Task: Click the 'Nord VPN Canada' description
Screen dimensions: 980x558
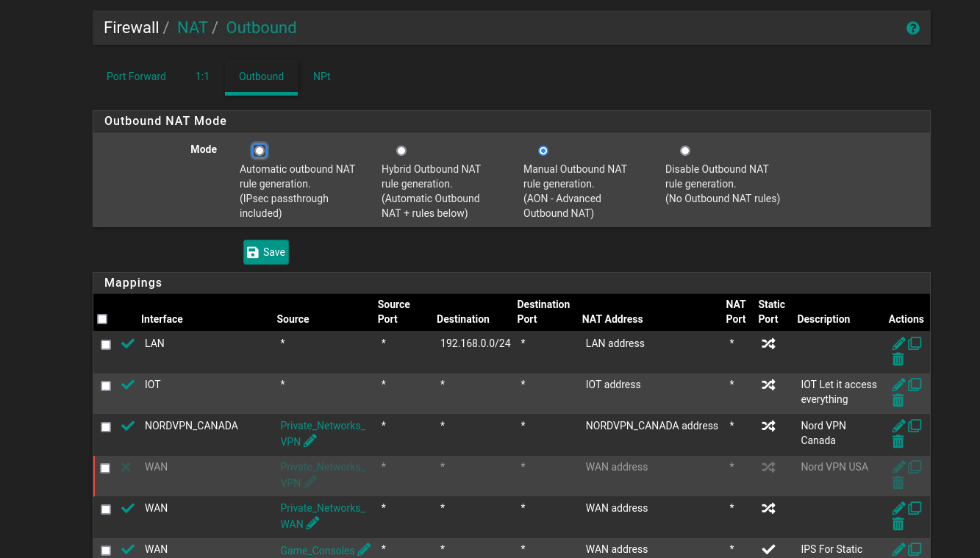Action: (823, 433)
